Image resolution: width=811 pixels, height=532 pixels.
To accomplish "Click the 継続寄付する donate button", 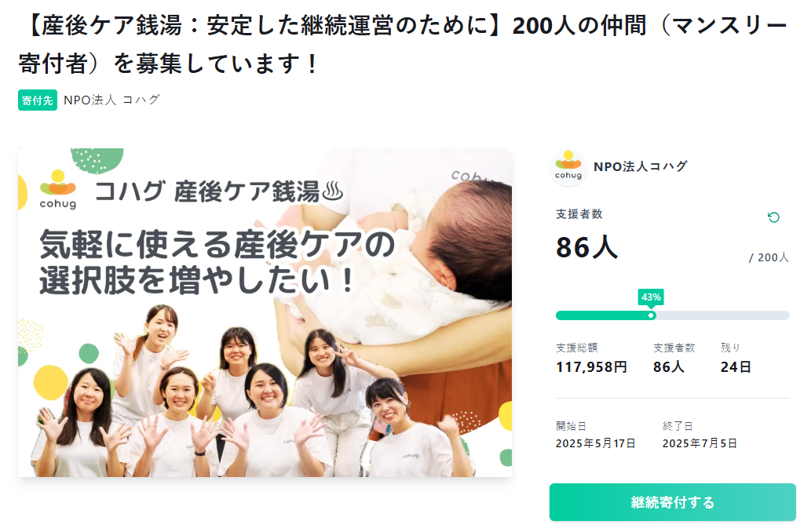I will click(x=672, y=502).
